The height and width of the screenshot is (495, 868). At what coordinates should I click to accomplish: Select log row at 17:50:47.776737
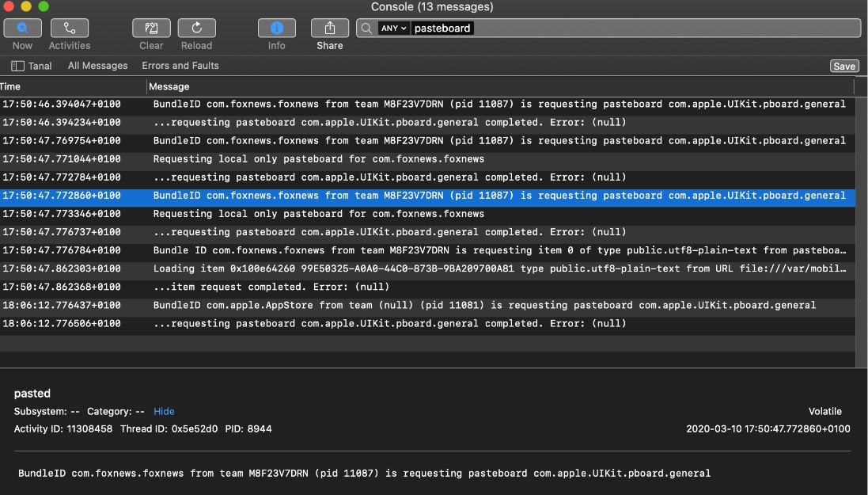427,232
